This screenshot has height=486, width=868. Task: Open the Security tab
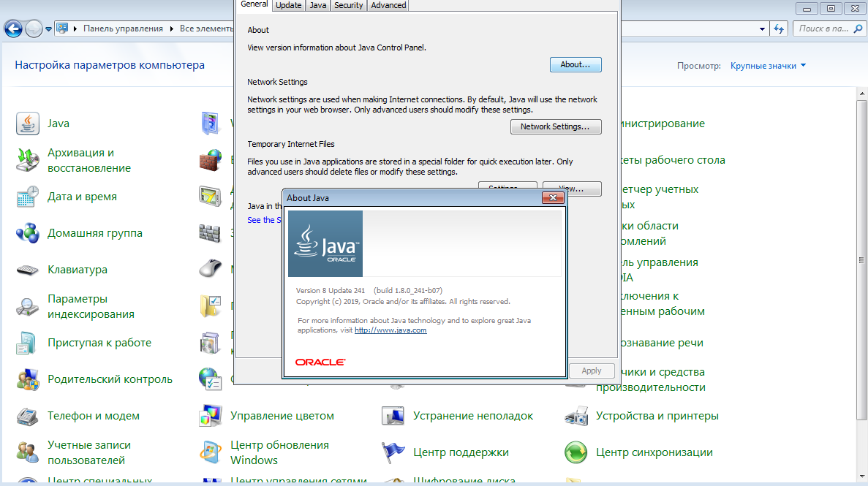349,5
